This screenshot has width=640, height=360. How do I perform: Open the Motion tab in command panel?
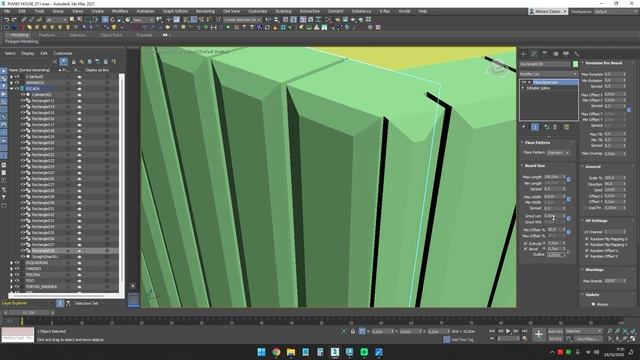(x=556, y=53)
